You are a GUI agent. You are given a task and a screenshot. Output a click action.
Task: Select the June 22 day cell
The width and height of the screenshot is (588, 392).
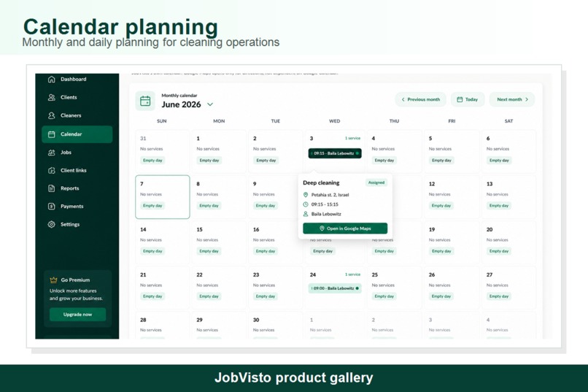tap(219, 288)
